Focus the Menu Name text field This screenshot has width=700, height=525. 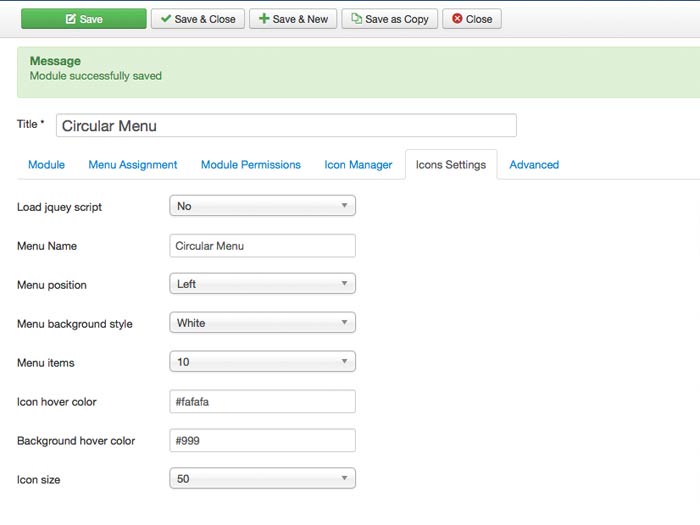click(263, 245)
